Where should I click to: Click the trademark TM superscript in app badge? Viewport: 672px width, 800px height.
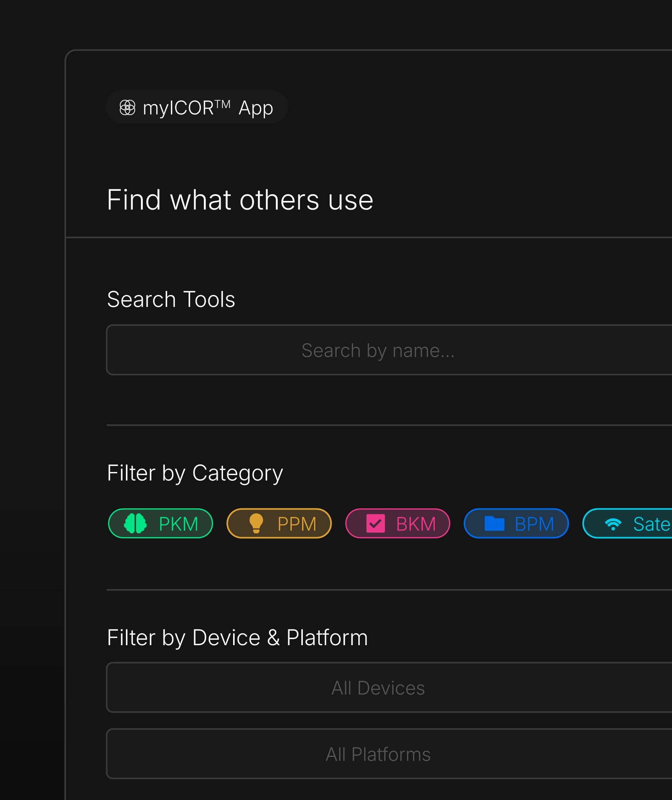pos(223,103)
